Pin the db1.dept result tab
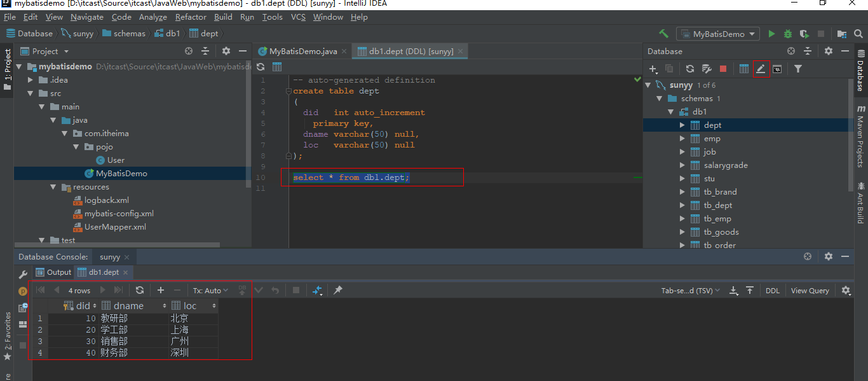868x381 pixels. 338,290
